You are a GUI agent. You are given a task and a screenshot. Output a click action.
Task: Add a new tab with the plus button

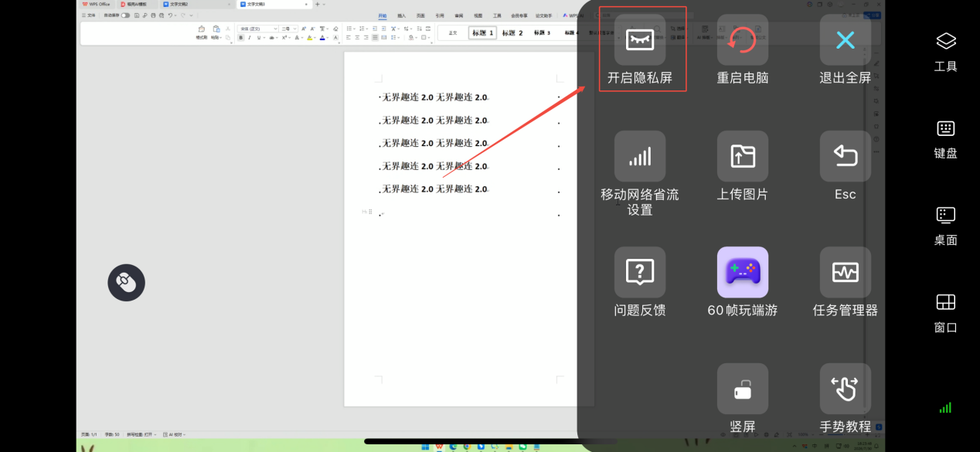click(317, 5)
